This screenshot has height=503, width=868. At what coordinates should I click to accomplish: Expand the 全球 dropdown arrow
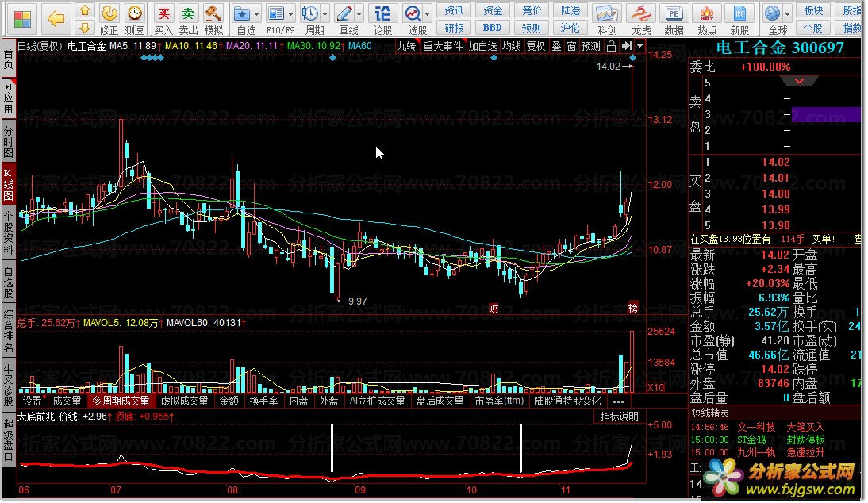click(x=787, y=14)
